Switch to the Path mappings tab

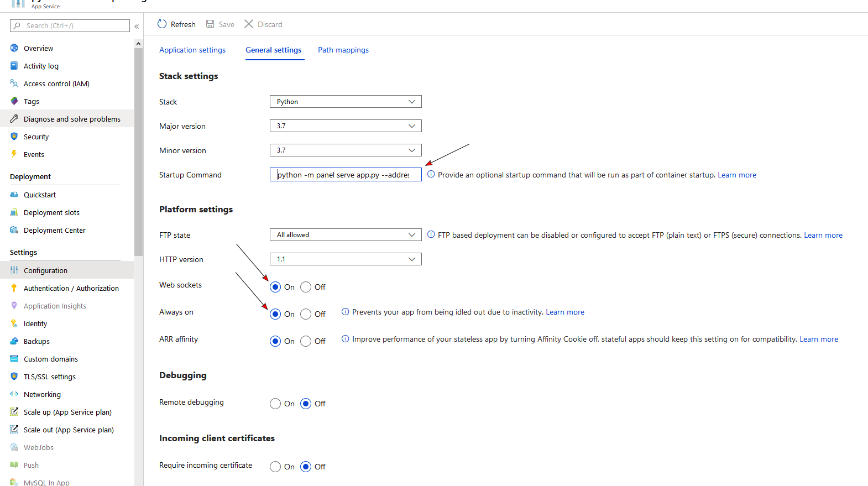point(343,50)
